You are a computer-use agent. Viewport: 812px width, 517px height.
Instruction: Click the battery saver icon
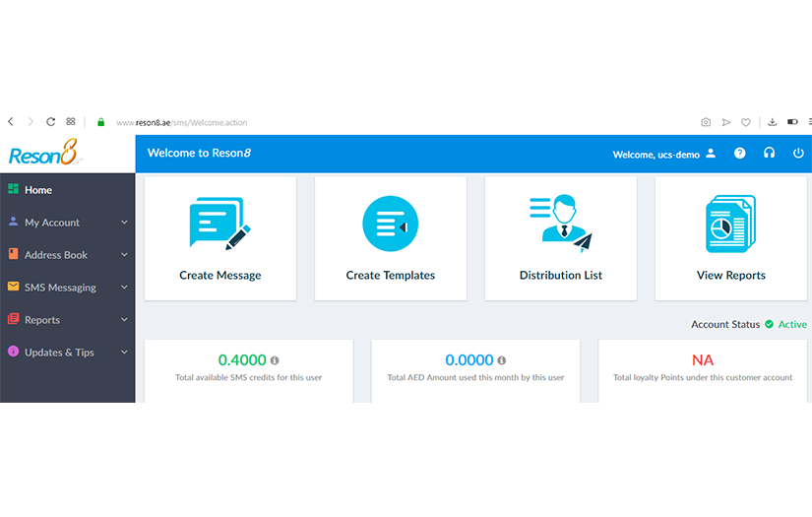point(792,122)
